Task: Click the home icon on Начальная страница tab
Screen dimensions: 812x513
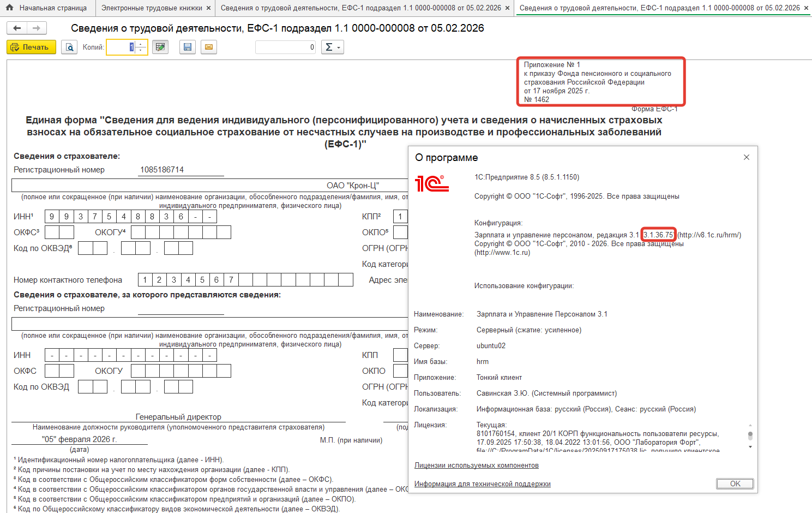Action: pos(9,8)
